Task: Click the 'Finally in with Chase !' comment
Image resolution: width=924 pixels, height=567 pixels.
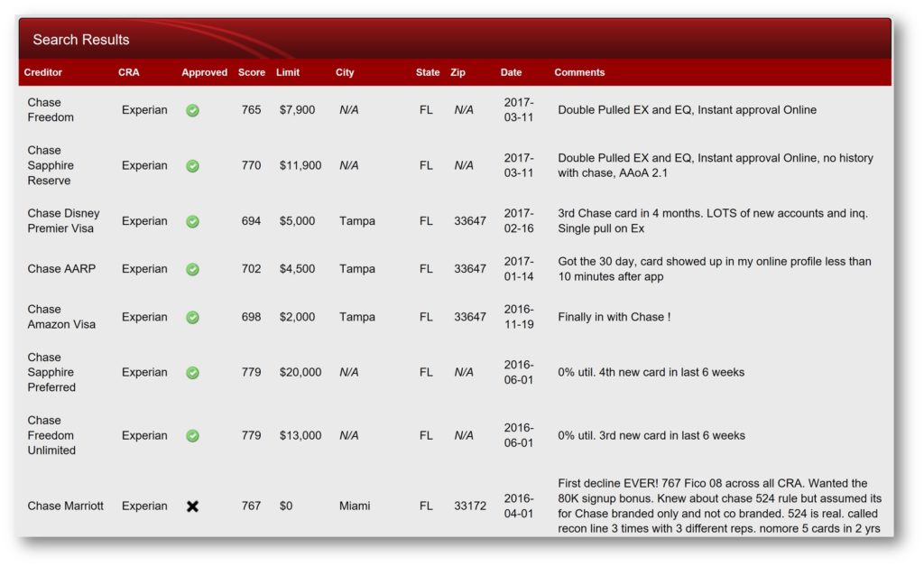Action: tap(614, 317)
